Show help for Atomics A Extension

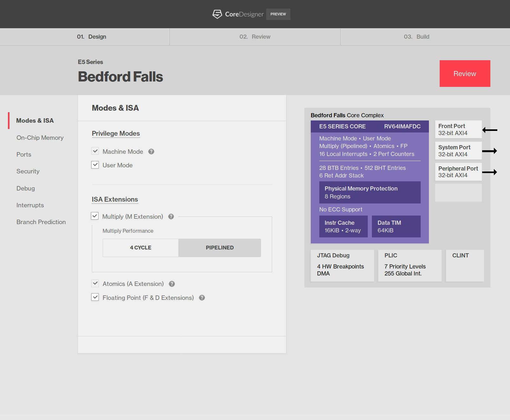click(x=172, y=284)
